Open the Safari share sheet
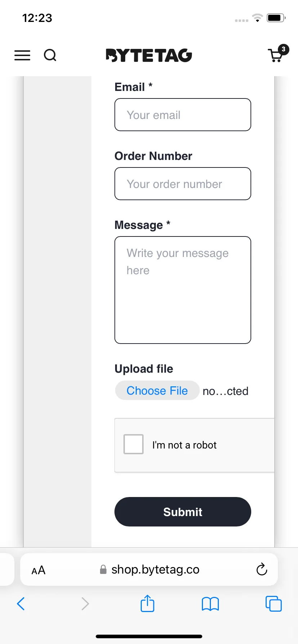The width and height of the screenshot is (298, 644). pyautogui.click(x=148, y=603)
